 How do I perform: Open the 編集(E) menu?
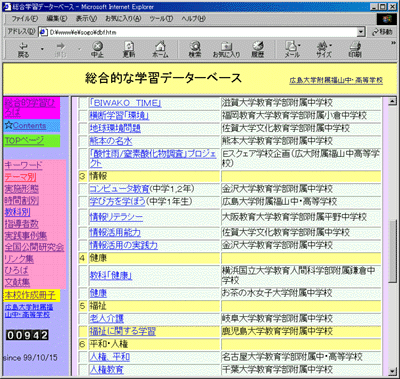point(57,19)
